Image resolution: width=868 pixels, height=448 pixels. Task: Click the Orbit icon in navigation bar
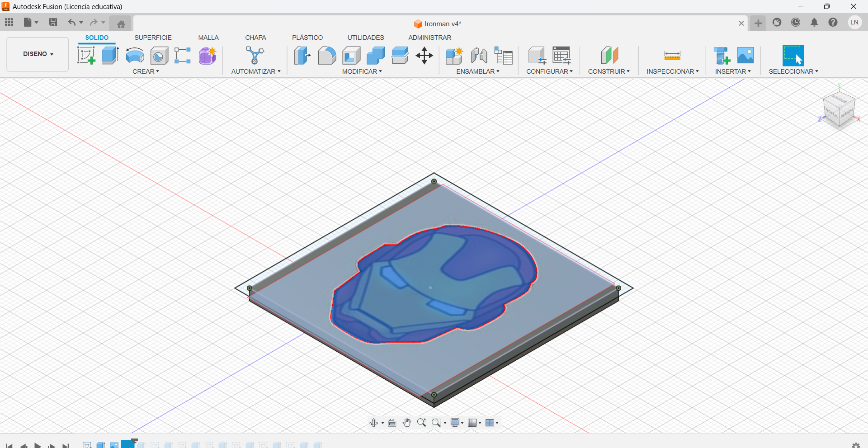pyautogui.click(x=373, y=423)
